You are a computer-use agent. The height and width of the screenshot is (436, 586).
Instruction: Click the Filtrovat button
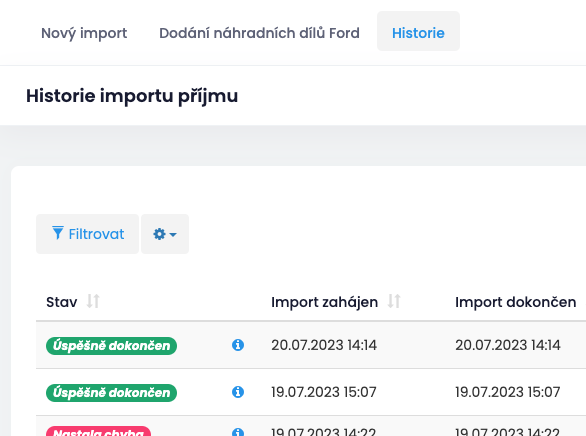tap(87, 234)
